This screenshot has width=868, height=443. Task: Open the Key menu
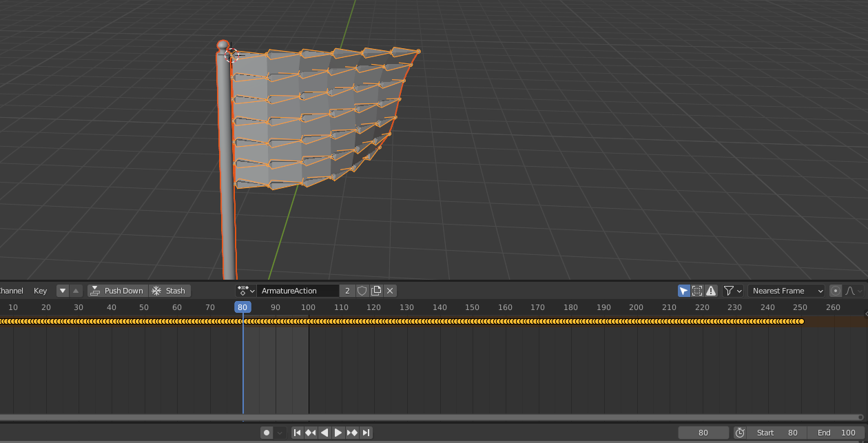(x=41, y=291)
